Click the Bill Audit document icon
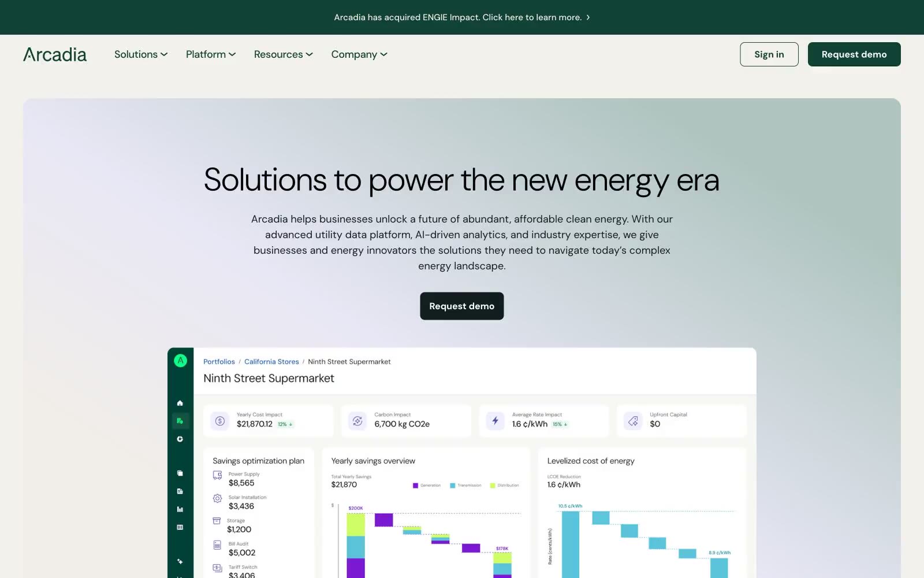 217,544
